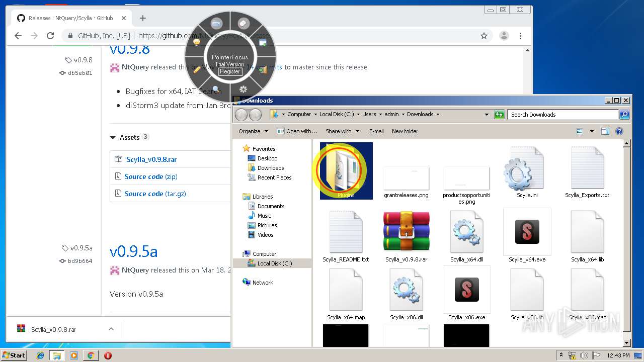Select the eraser tool in PointerFocus wheel
Image resolution: width=644 pixels, height=362 pixels.
click(x=243, y=24)
